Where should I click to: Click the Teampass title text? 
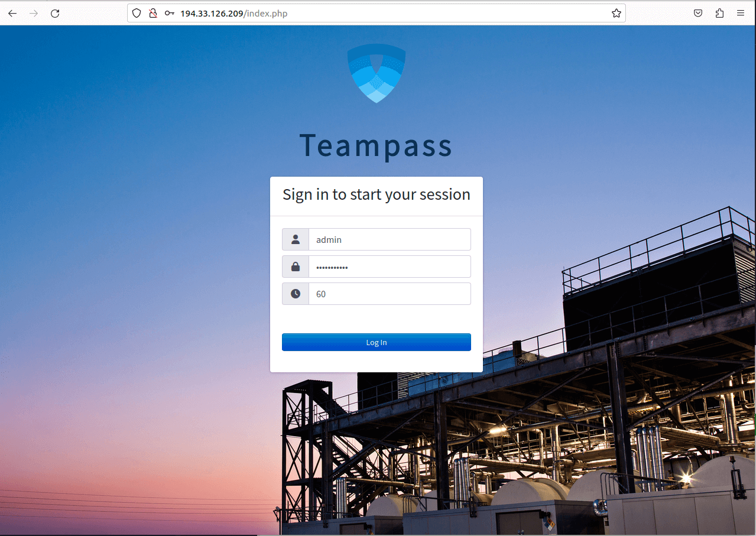[x=376, y=145]
